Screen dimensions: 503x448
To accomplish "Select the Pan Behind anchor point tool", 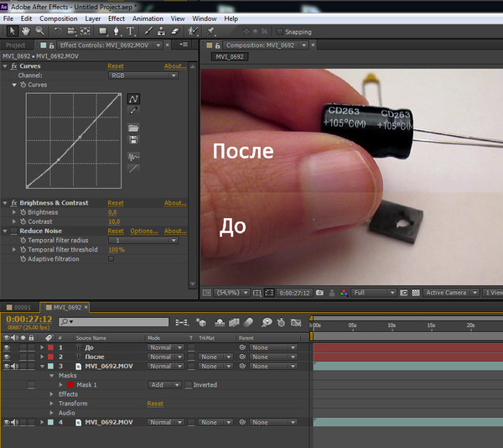I will (x=85, y=31).
